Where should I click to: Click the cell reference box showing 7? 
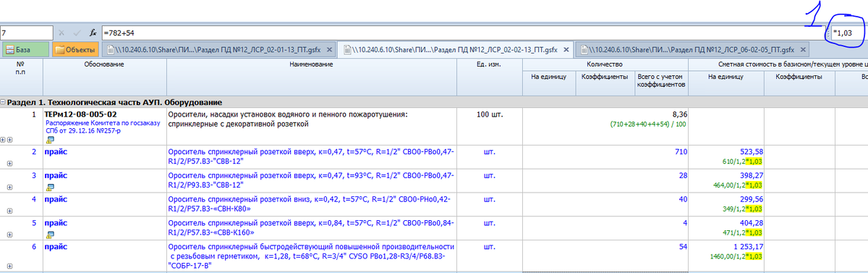pyautogui.click(x=27, y=33)
